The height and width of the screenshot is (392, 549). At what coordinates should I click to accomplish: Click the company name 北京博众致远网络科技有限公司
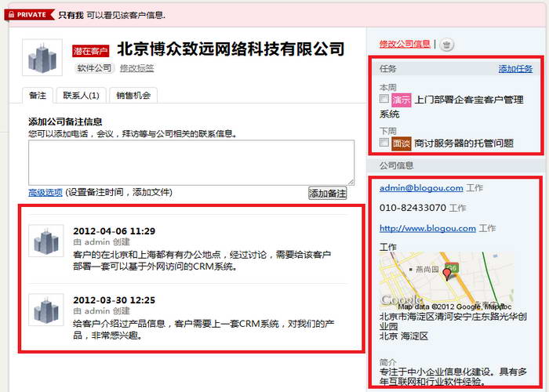click(x=231, y=49)
